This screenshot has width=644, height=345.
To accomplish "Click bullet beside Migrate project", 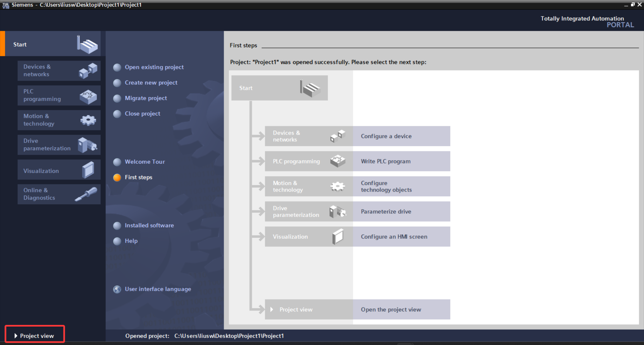I will [x=117, y=98].
